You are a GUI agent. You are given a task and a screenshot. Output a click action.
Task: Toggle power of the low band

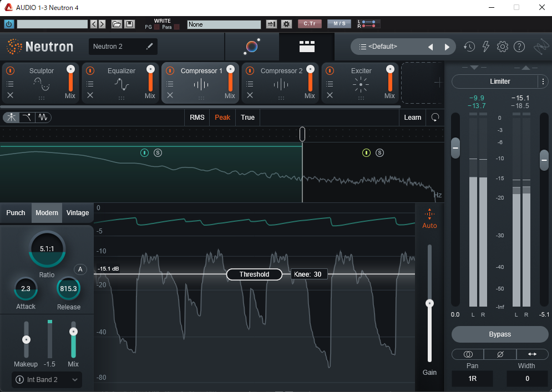pyautogui.click(x=144, y=152)
